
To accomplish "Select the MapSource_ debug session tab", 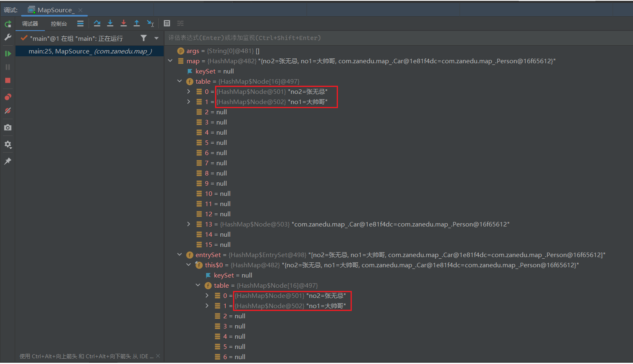I will tap(54, 10).
